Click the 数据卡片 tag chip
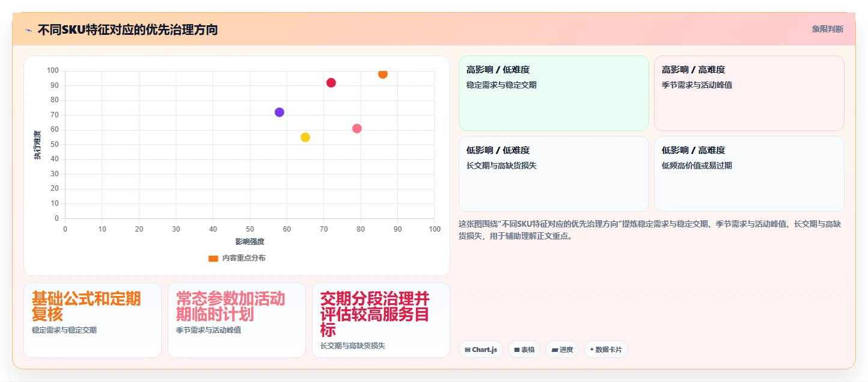 coord(606,350)
